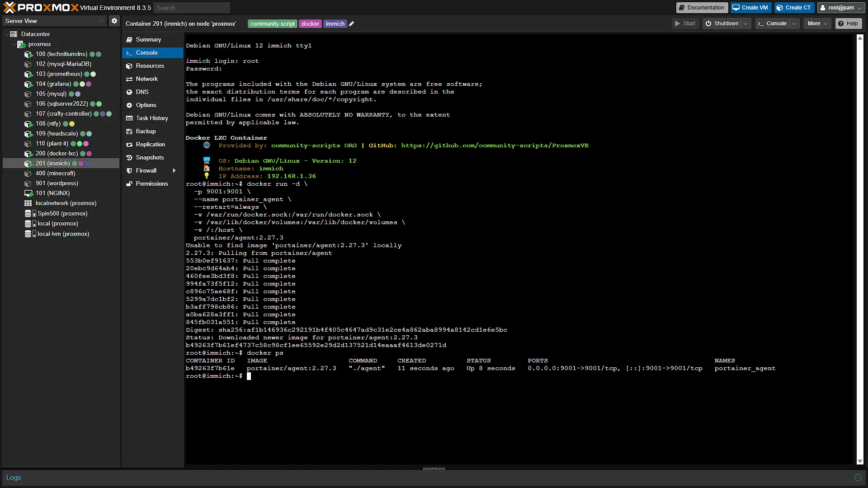The height and width of the screenshot is (488, 868).
Task: Click container icon for 100 (technitiumdns)
Action: click(28, 54)
